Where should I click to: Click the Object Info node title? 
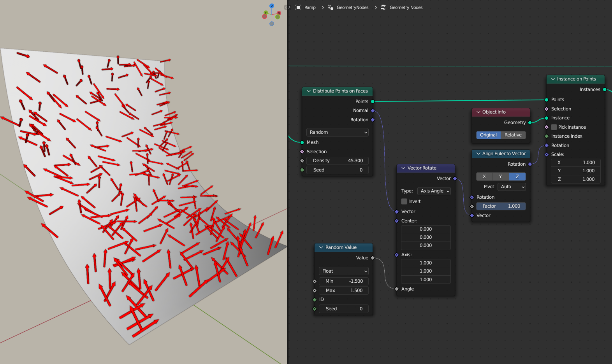494,112
